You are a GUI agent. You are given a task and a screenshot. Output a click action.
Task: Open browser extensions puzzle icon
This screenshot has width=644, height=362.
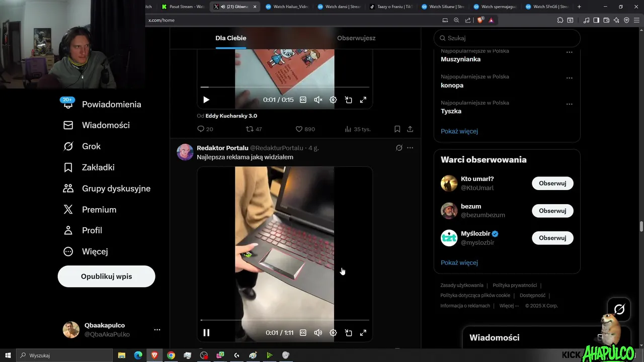point(560,20)
